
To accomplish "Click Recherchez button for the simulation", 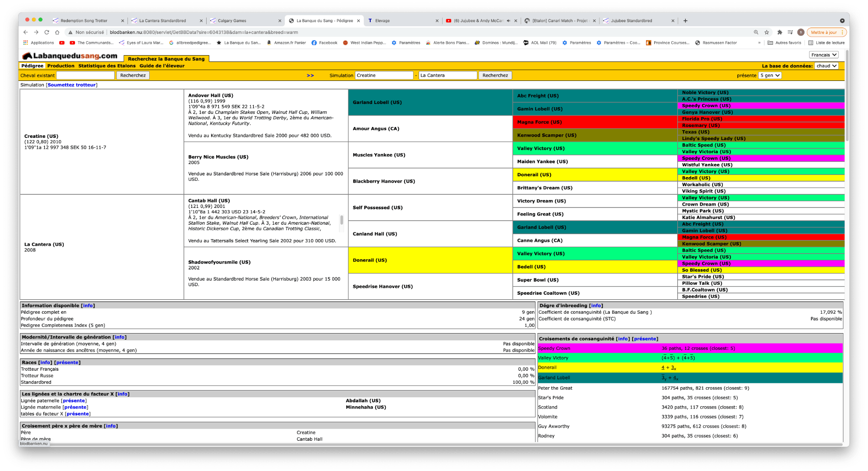I will tap(495, 75).
